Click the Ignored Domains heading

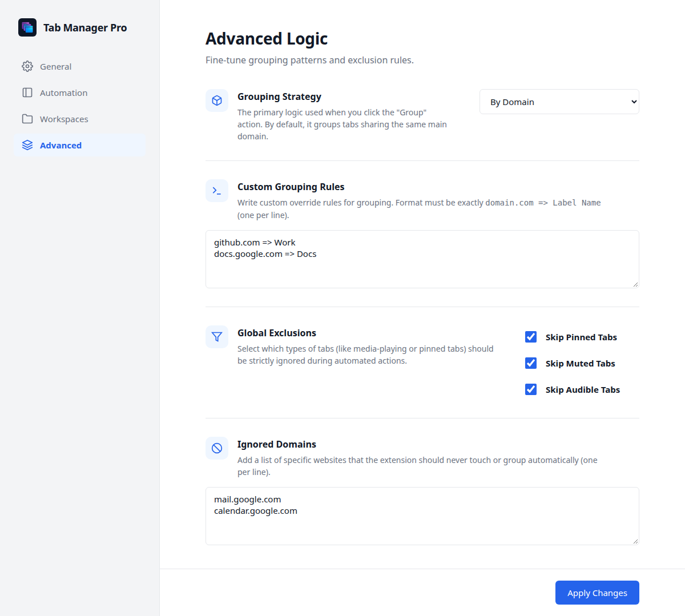(x=277, y=444)
